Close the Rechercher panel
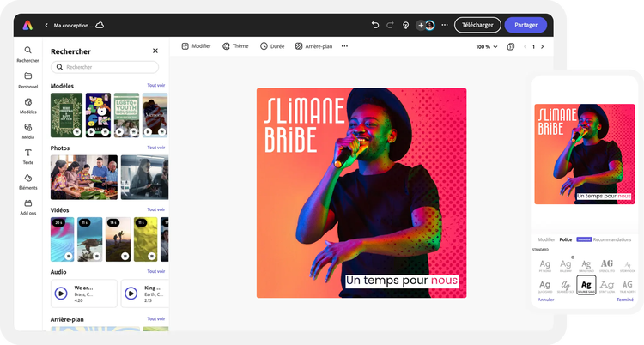Viewport: 644px width, 345px height. point(155,51)
